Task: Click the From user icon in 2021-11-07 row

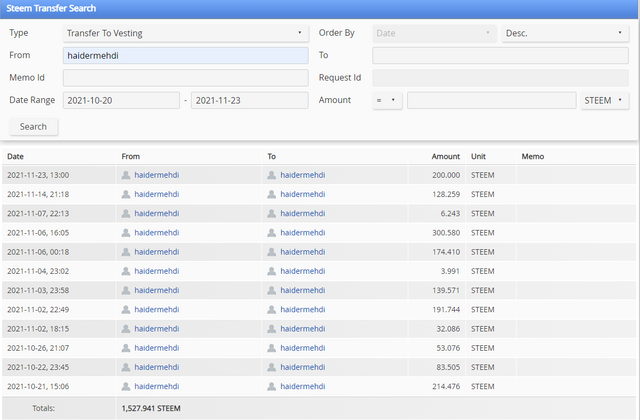Action: pyautogui.click(x=126, y=213)
